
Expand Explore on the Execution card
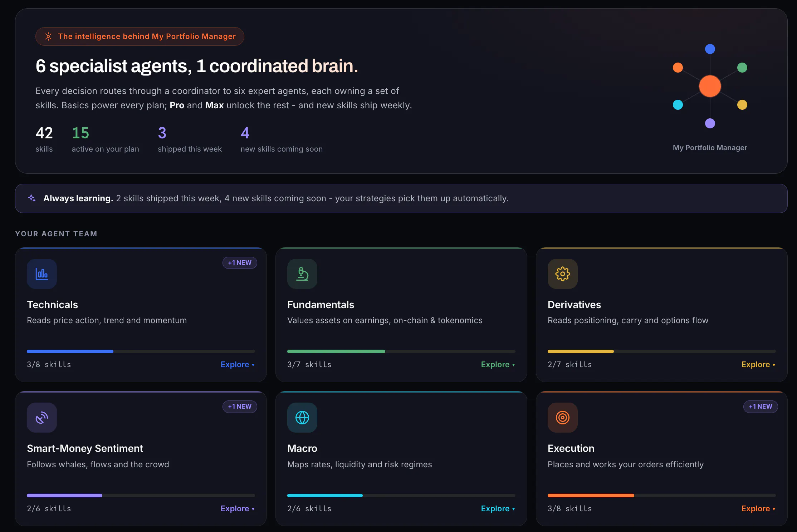tap(758, 508)
